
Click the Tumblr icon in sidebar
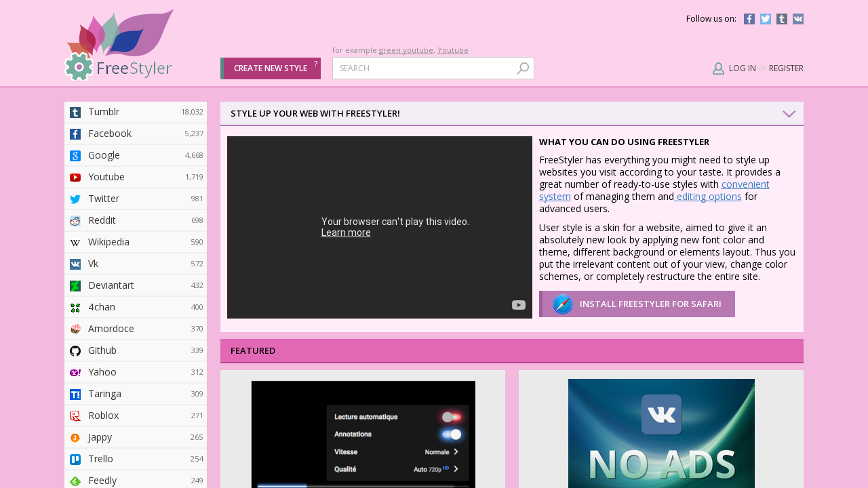click(75, 113)
